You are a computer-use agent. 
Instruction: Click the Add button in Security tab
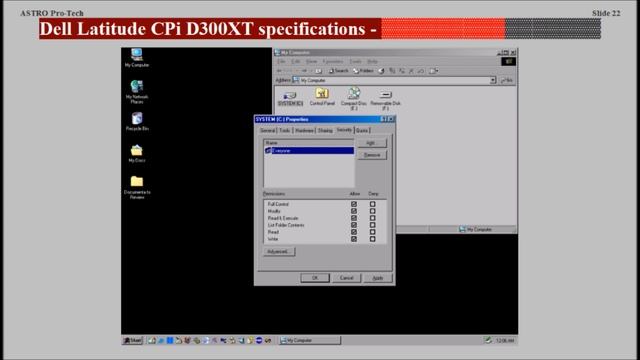(372, 143)
